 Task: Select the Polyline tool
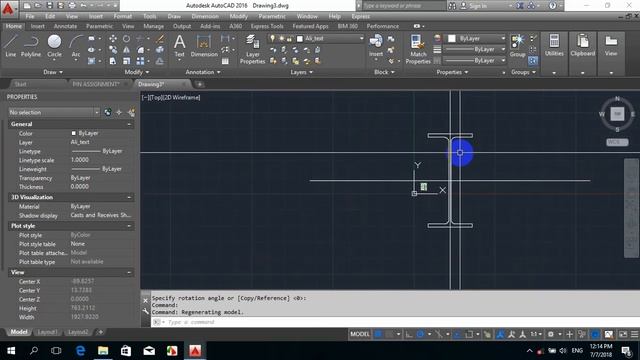click(31, 46)
